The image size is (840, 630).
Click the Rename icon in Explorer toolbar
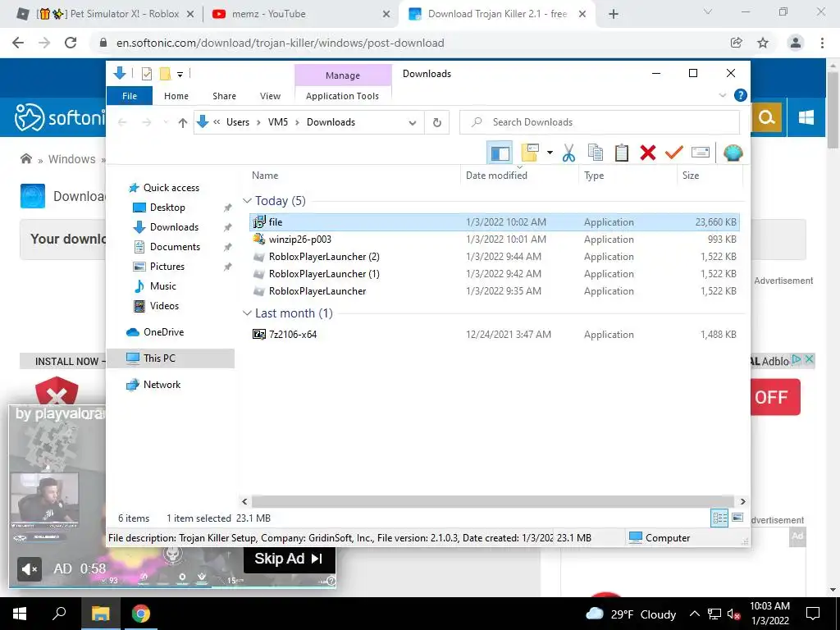coord(701,153)
